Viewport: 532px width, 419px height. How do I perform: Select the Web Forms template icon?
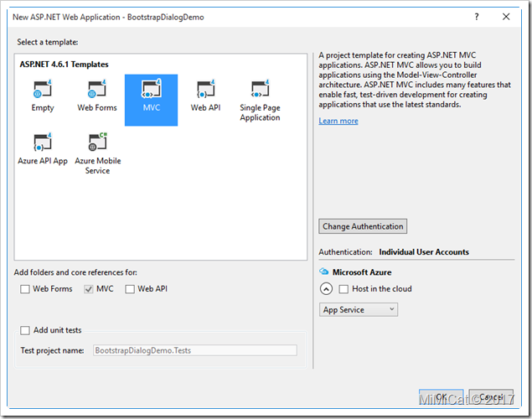click(97, 89)
